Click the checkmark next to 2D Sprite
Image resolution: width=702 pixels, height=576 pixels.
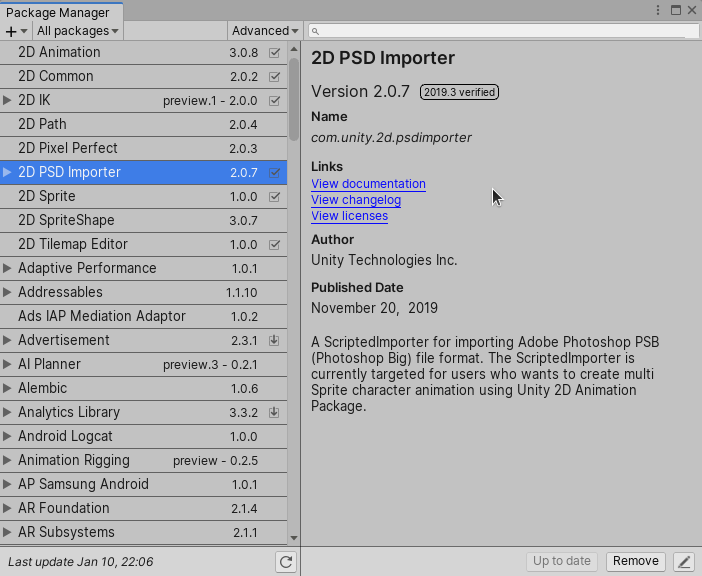[274, 196]
